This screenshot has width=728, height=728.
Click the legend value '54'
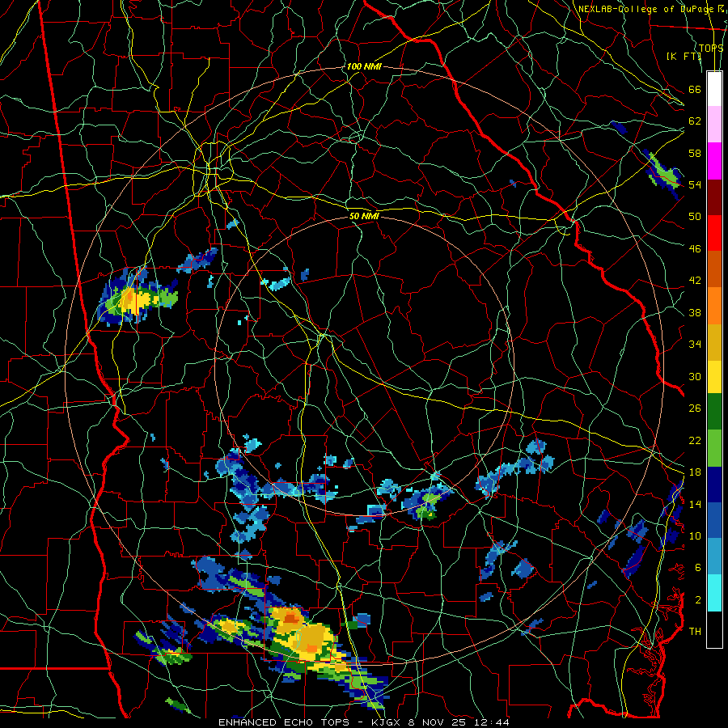pyautogui.click(x=695, y=184)
